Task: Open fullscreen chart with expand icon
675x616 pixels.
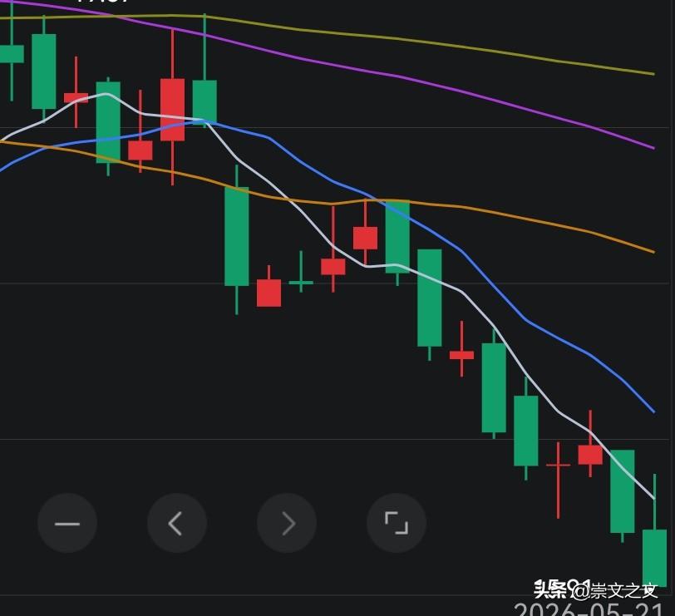Action: pyautogui.click(x=397, y=524)
